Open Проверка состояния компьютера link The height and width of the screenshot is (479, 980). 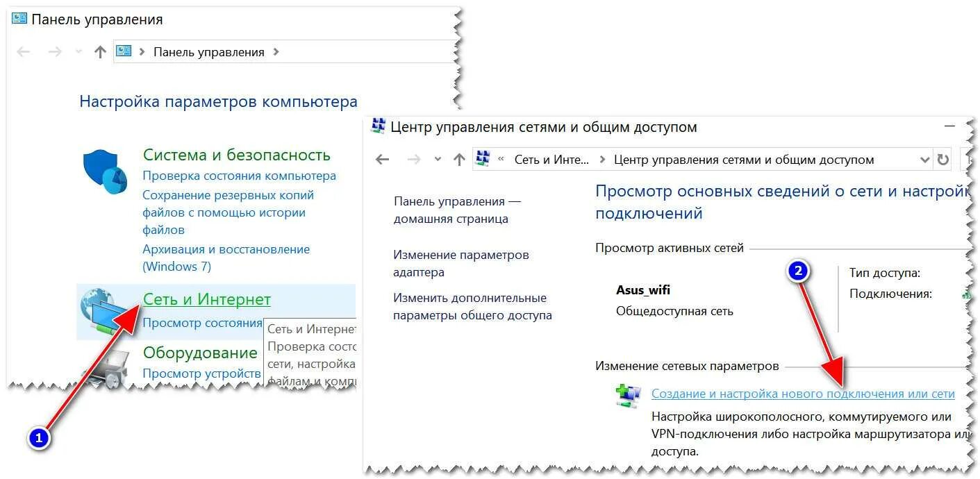(x=239, y=176)
